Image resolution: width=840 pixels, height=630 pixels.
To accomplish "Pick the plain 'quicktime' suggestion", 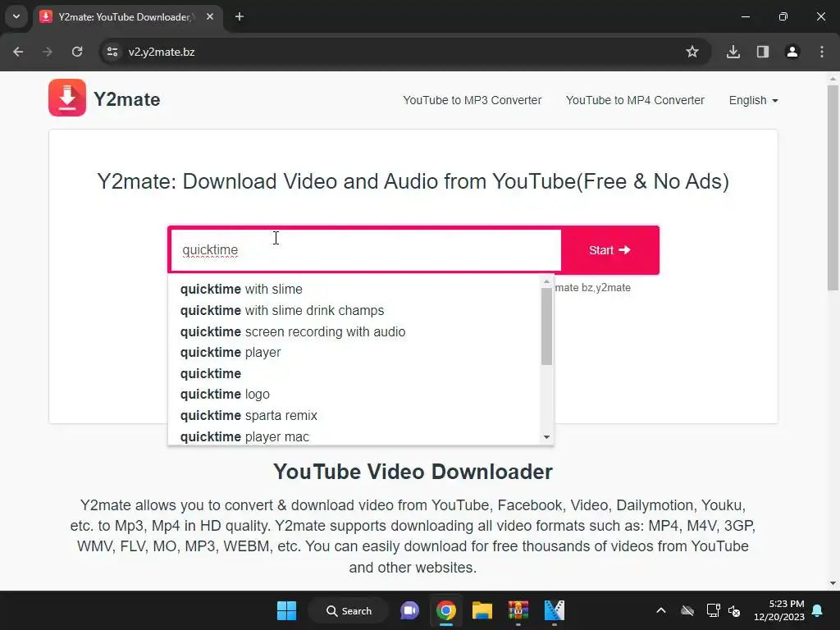I will (354, 373).
